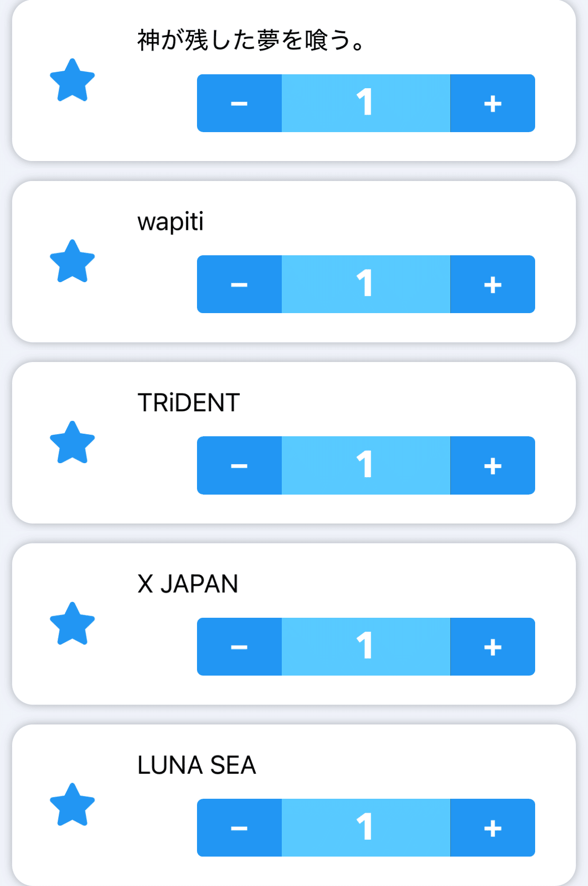588x886 pixels.
Task: Increment the LUNA SEA counter
Action: [492, 828]
